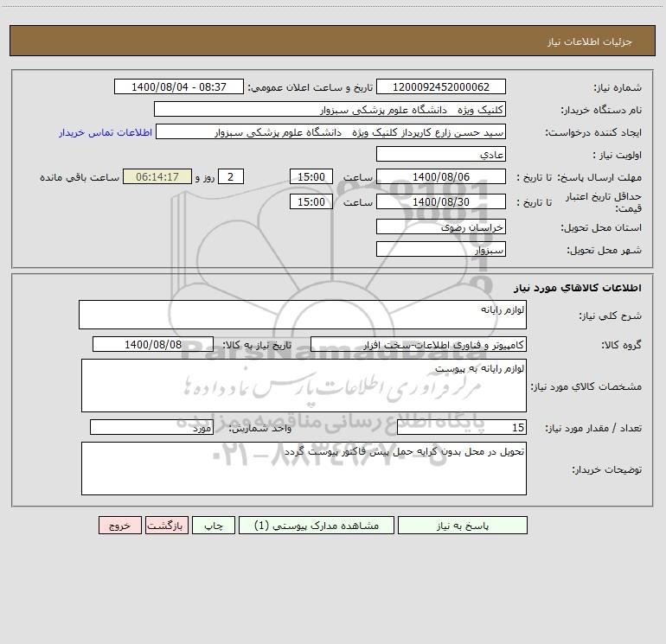This screenshot has width=666, height=644.
Task: Click the delivery city field 'سبزوار'
Action: click(x=441, y=249)
